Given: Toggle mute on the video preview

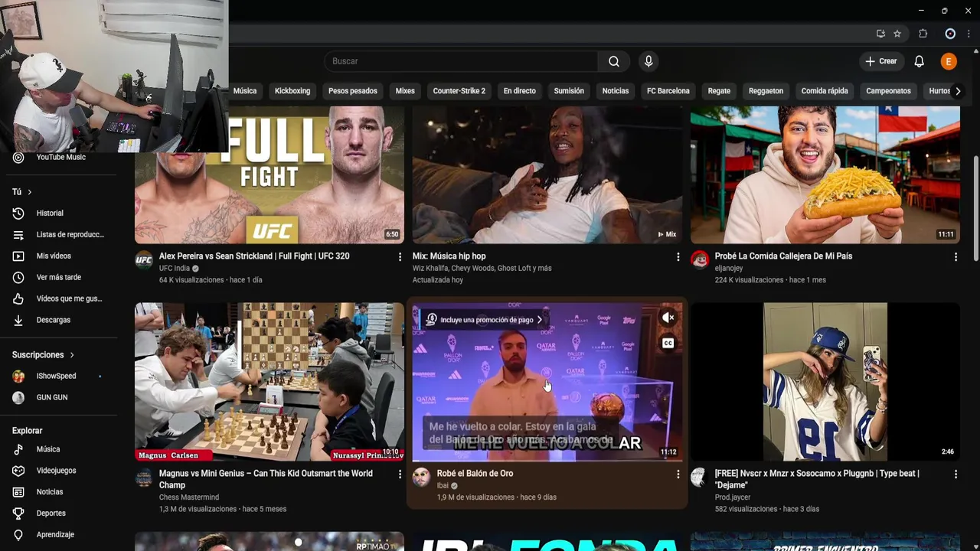Looking at the screenshot, I should [x=668, y=318].
